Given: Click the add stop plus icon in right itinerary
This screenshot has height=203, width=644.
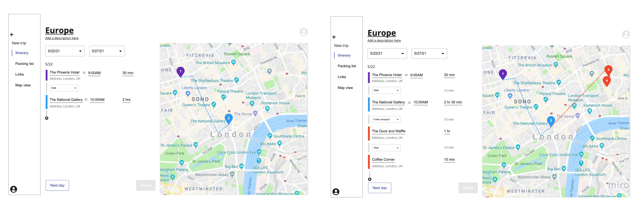Looking at the screenshot, I should [370, 179].
